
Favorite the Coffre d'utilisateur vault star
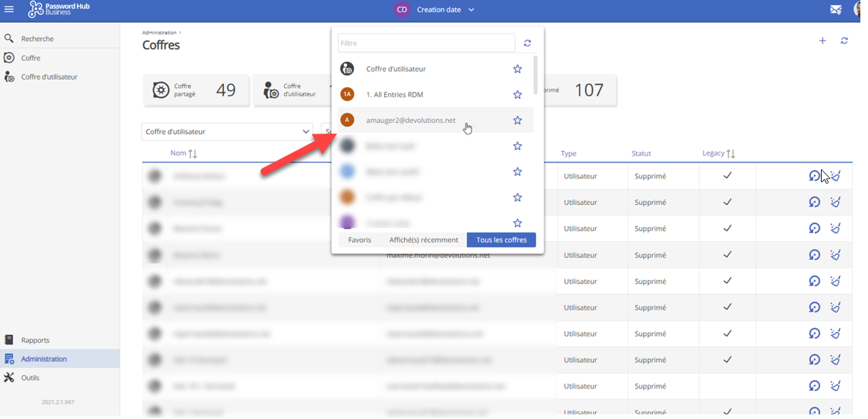pos(517,69)
